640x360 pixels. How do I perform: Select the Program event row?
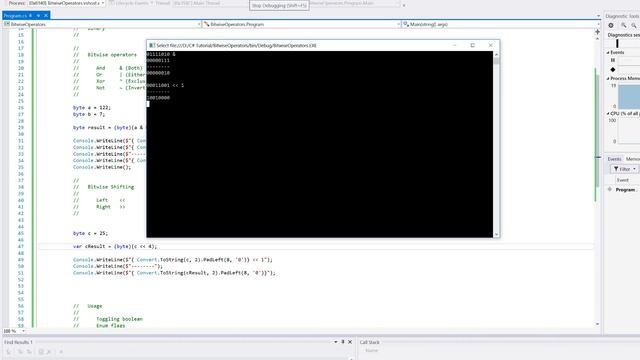click(625, 190)
